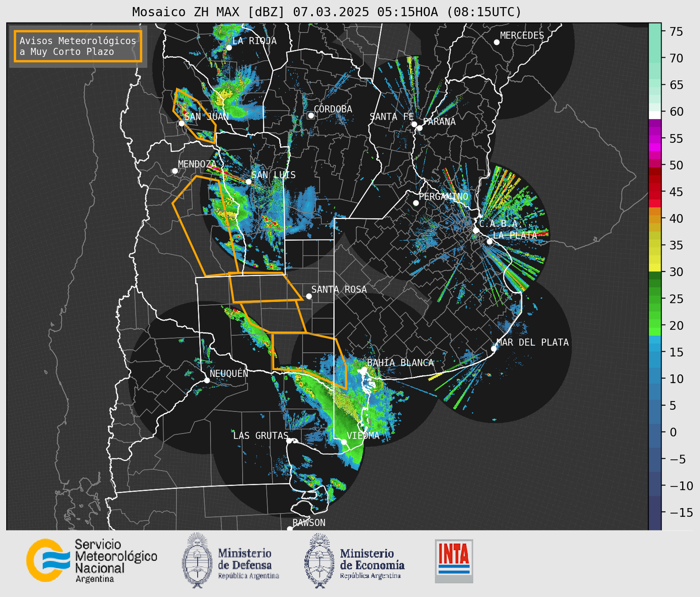Click the 75 dBZ color on the scale

(x=655, y=32)
